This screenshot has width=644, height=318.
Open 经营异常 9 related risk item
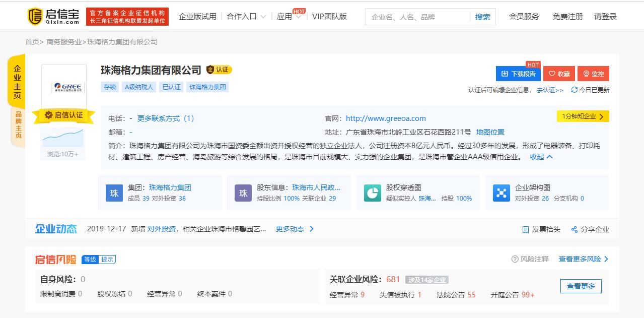click(347, 294)
